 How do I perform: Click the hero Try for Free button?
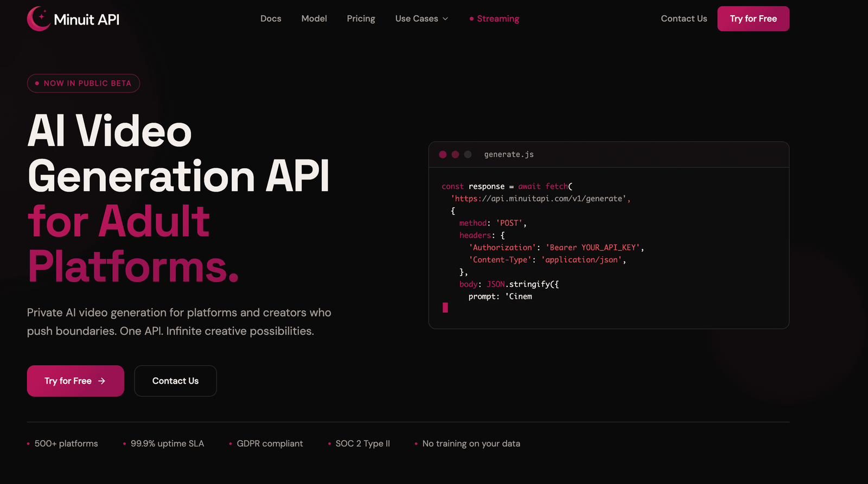[x=75, y=381]
